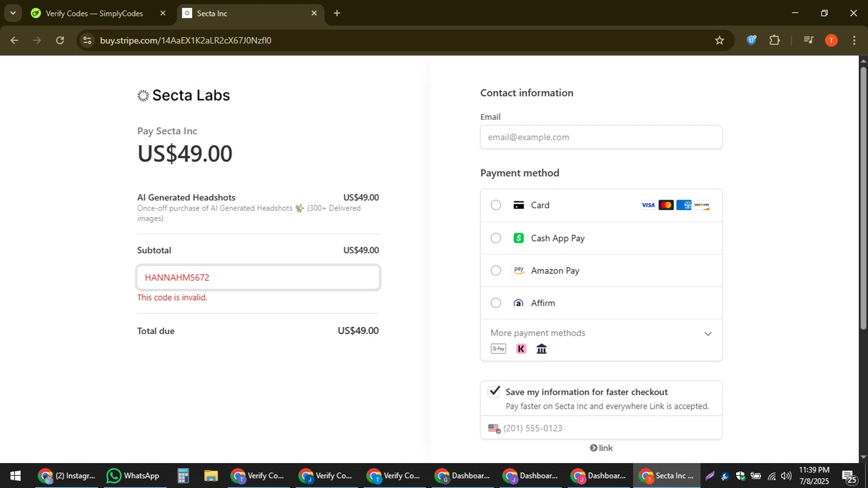Select the Cash App Pay radio button

(x=496, y=238)
